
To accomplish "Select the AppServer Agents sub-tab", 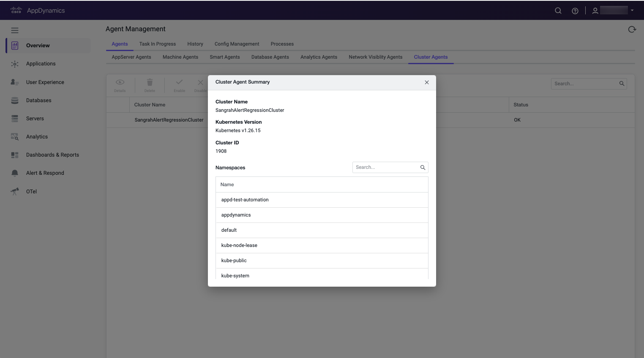I will pos(131,57).
